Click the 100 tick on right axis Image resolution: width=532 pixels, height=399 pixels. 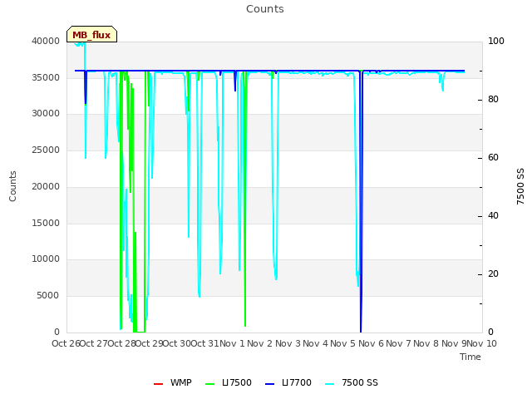(x=496, y=41)
